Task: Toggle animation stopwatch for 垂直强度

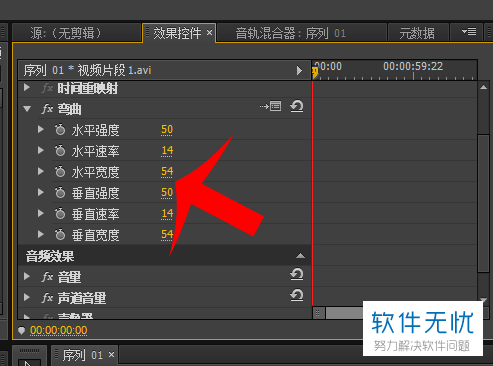Action: pos(60,192)
